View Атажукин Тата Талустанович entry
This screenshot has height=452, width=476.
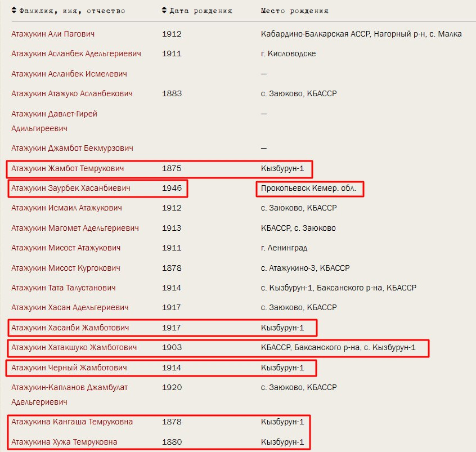[x=64, y=288]
